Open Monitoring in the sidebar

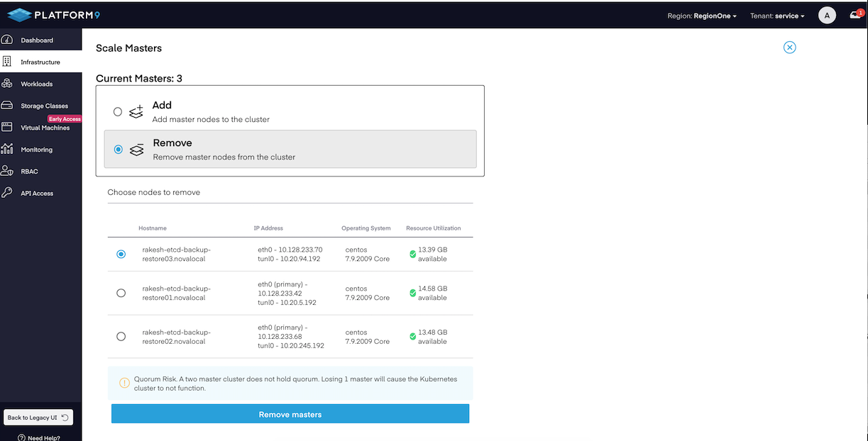(x=41, y=150)
